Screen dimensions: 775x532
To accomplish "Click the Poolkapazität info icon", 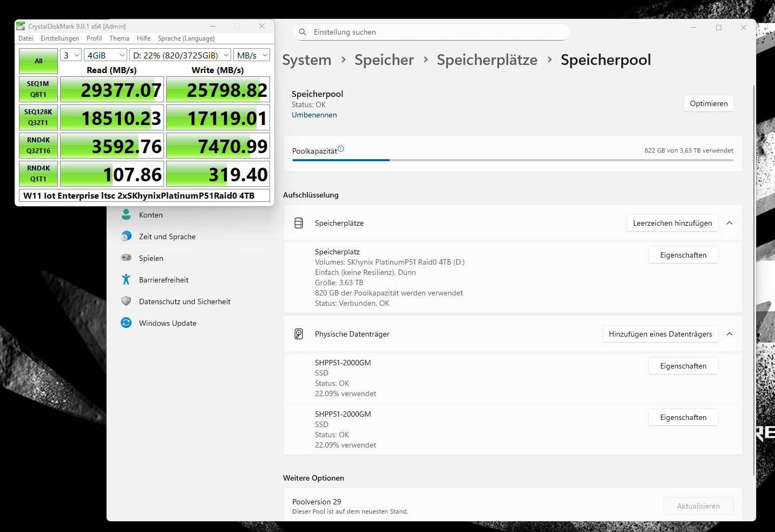I will coord(341,149).
